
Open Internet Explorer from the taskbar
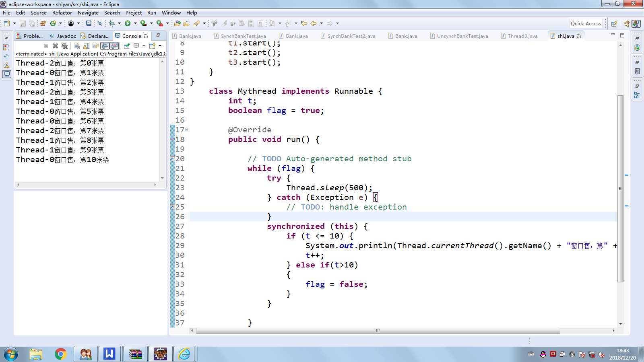click(x=184, y=354)
